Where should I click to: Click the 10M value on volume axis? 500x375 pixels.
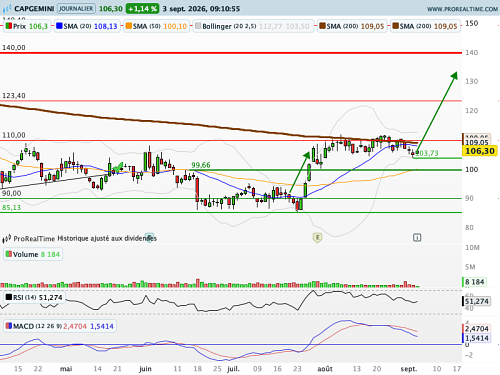pyautogui.click(x=472, y=248)
